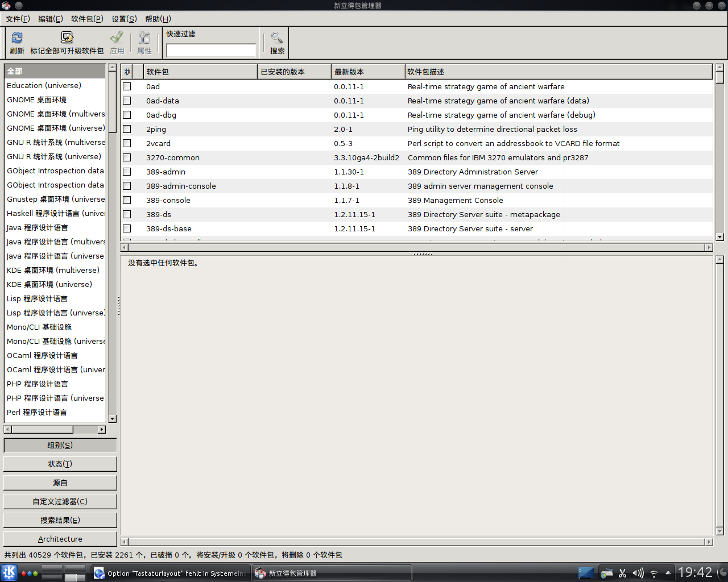Tick the checkbox for 0ad-dbg package

127,115
